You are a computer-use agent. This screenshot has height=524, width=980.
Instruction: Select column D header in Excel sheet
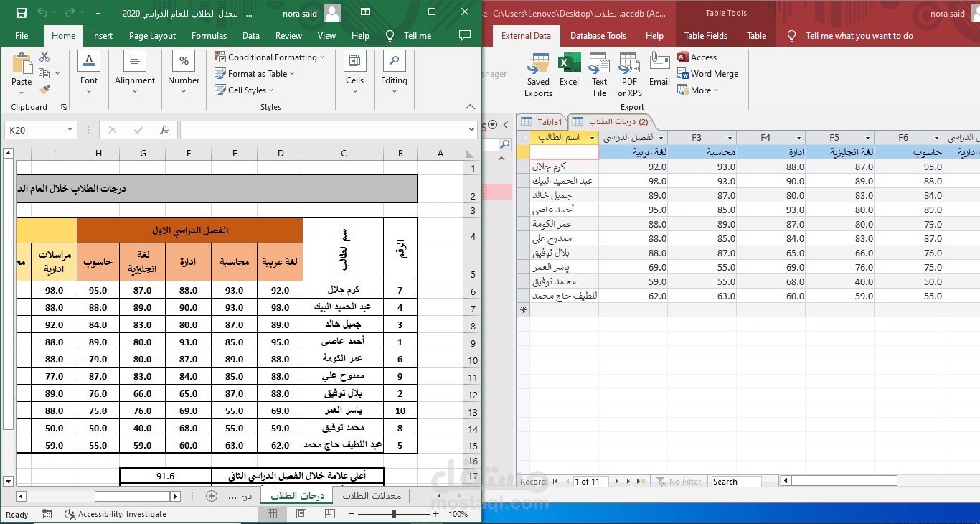click(281, 153)
